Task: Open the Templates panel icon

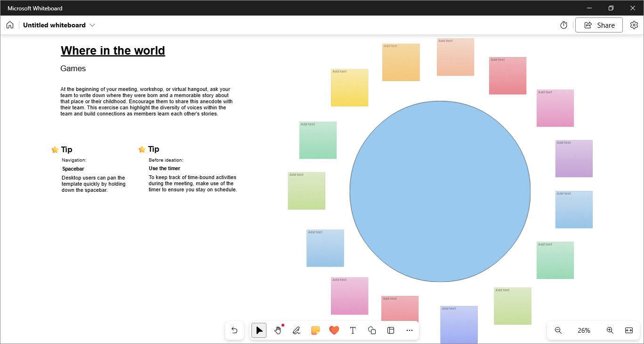Action: click(391, 330)
